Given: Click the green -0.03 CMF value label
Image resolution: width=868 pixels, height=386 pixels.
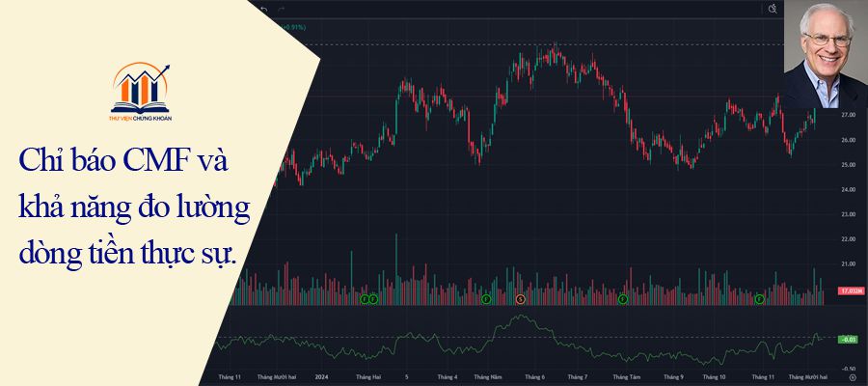Looking at the screenshot, I should pos(848,340).
